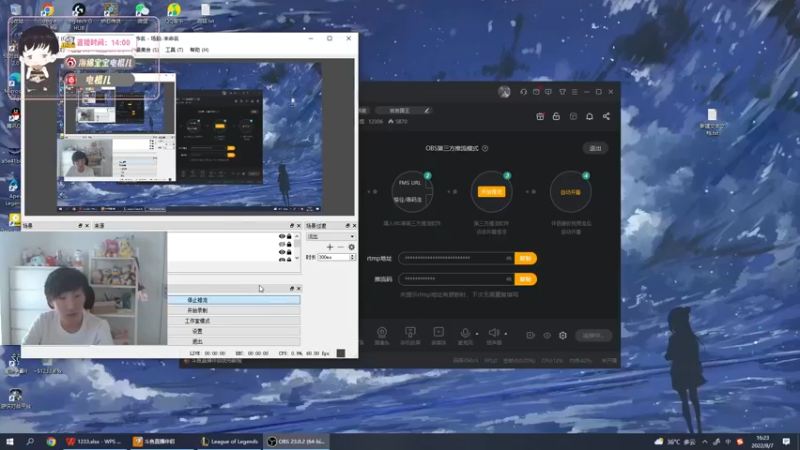Open settings gear in streaming app bottom bar
Screen dimensions: 800x450
(x=563, y=335)
